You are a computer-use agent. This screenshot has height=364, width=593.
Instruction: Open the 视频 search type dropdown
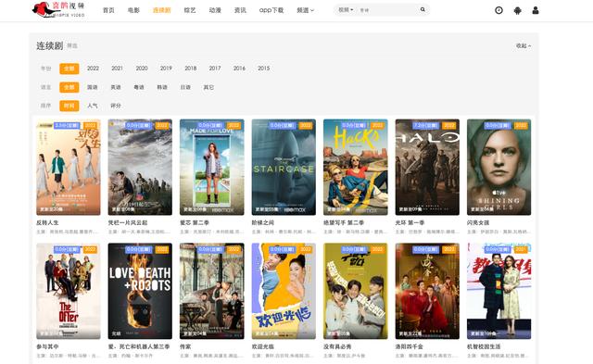[x=346, y=10]
